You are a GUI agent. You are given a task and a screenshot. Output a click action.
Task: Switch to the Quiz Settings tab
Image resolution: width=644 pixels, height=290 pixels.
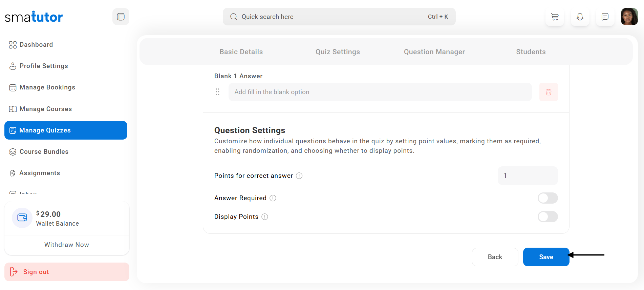pyautogui.click(x=338, y=52)
